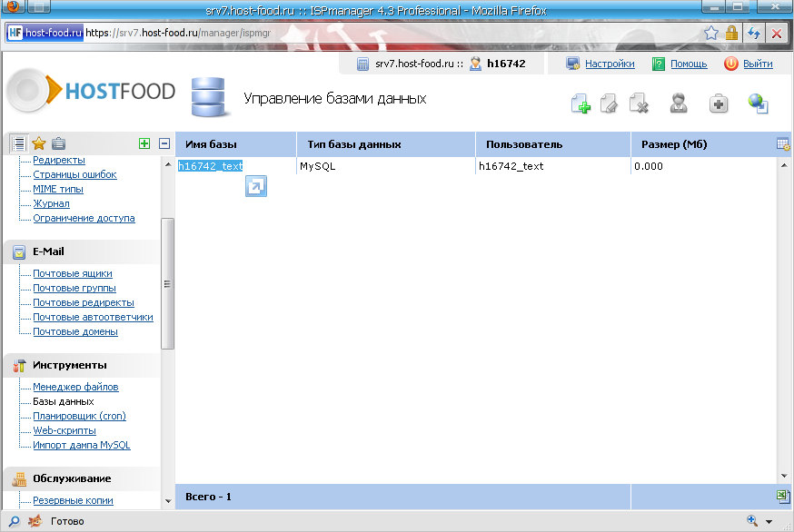Open the database users icon

pyautogui.click(x=678, y=103)
